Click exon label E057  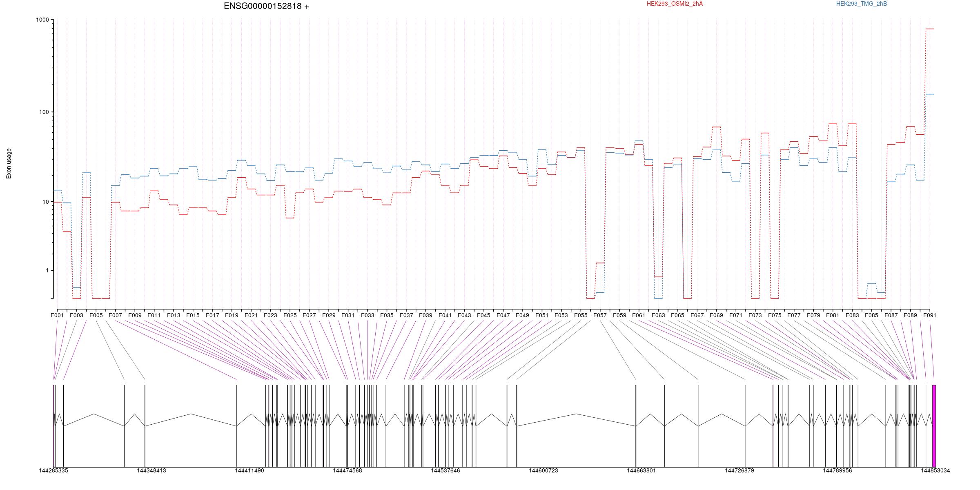tap(600, 315)
